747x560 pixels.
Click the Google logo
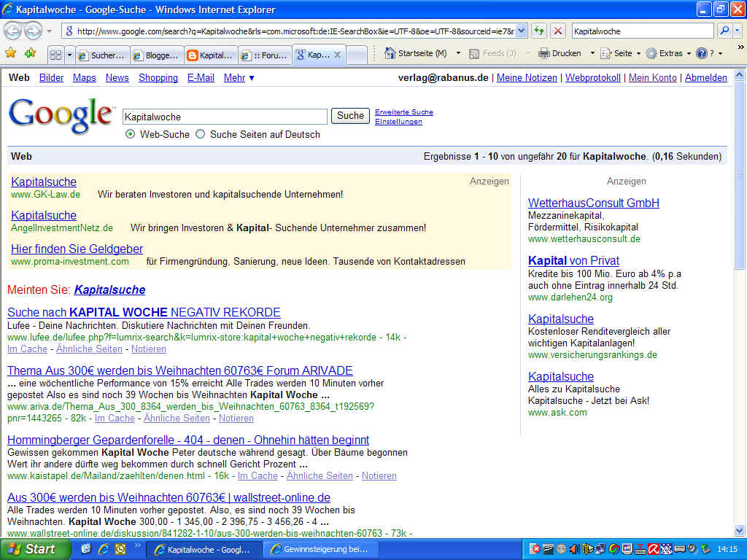coord(61,116)
